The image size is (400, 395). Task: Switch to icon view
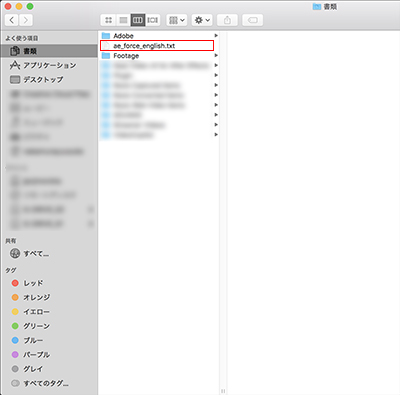(108, 20)
